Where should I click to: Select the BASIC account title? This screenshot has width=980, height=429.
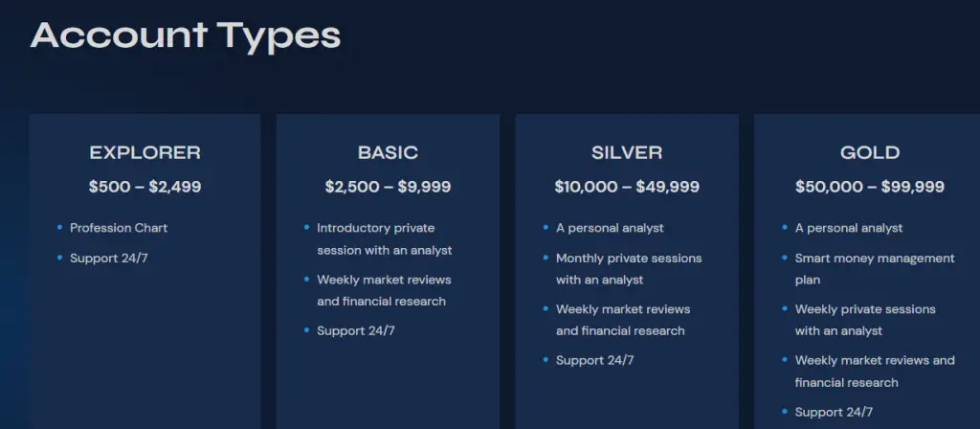click(389, 152)
